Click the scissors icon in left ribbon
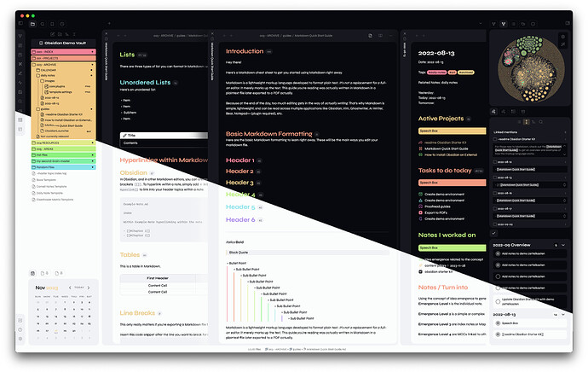Screen dimensions: 588x372 (x=20, y=64)
